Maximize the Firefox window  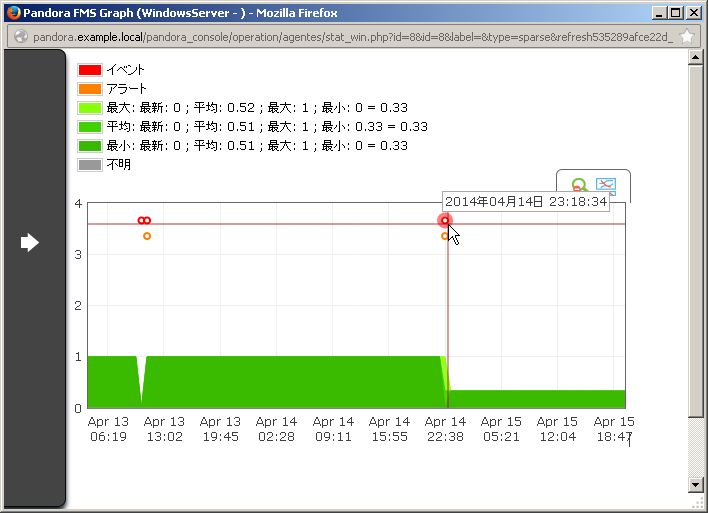tap(676, 13)
